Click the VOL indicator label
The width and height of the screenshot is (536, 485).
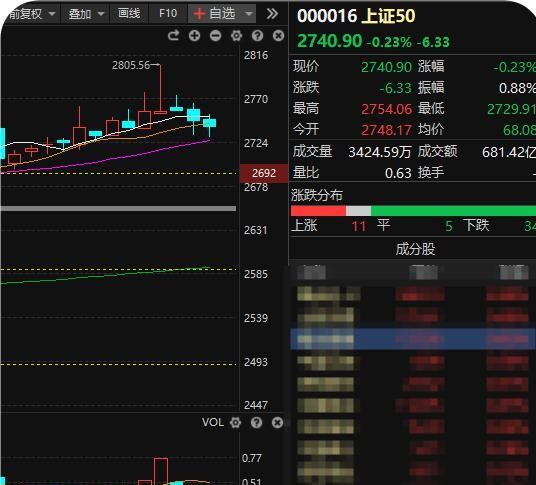(x=213, y=422)
